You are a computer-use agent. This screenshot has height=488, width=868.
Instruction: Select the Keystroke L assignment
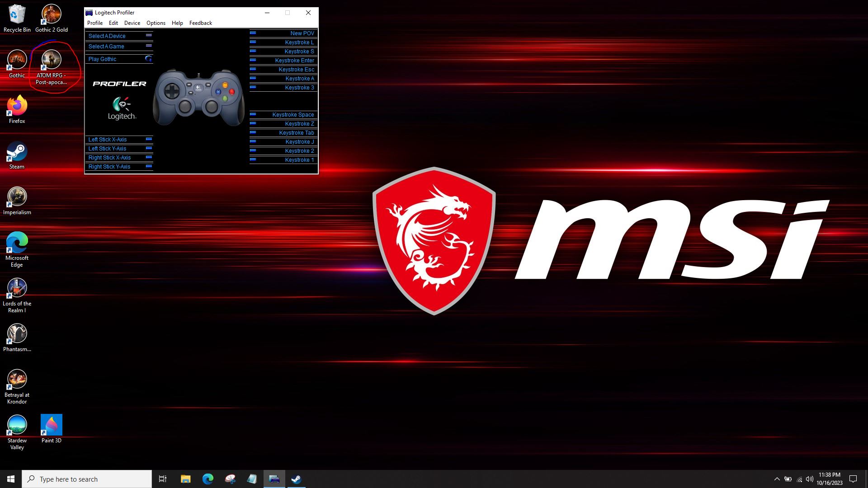click(x=283, y=42)
